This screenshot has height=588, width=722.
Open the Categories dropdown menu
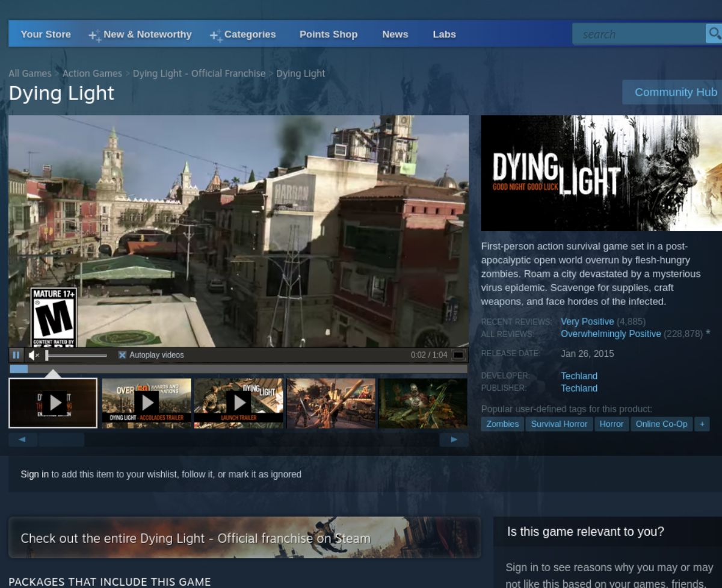[250, 34]
